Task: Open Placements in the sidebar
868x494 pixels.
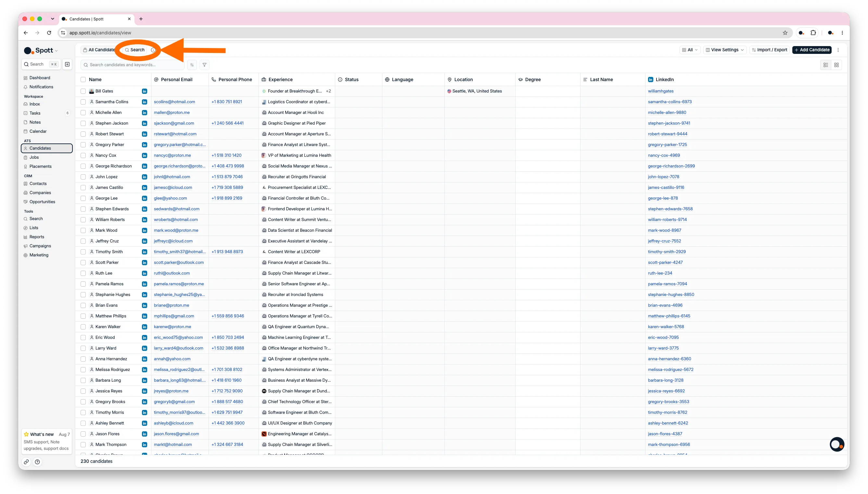Action: coord(40,167)
